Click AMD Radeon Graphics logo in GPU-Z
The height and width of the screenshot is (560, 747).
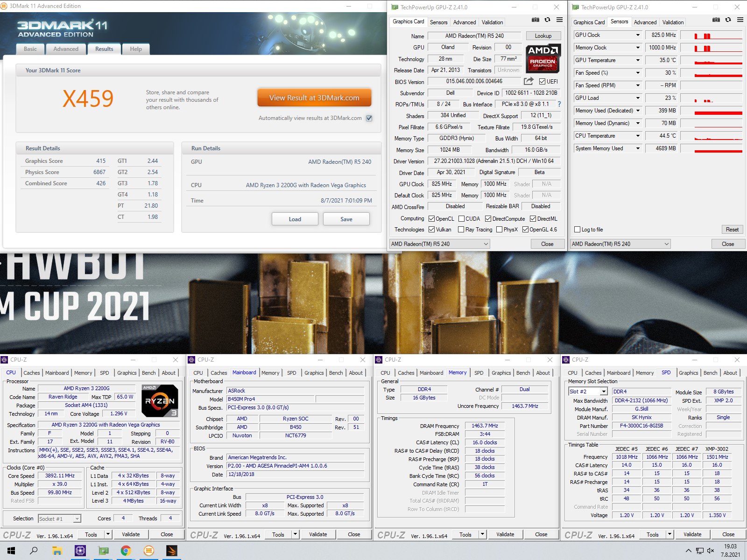tap(543, 58)
